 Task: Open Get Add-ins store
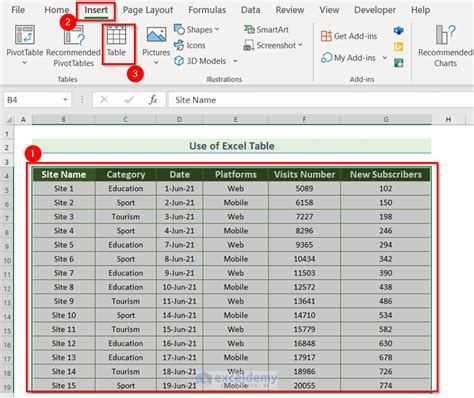tap(349, 36)
